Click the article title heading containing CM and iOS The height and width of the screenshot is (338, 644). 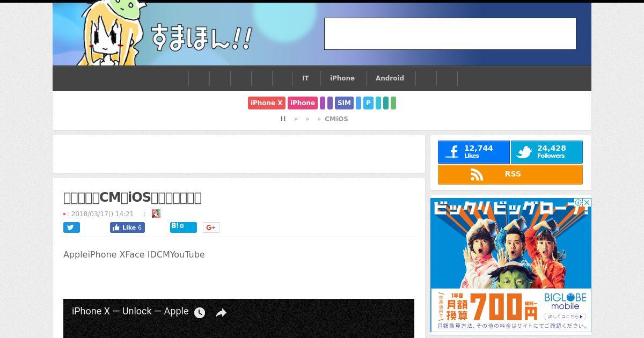tap(133, 197)
